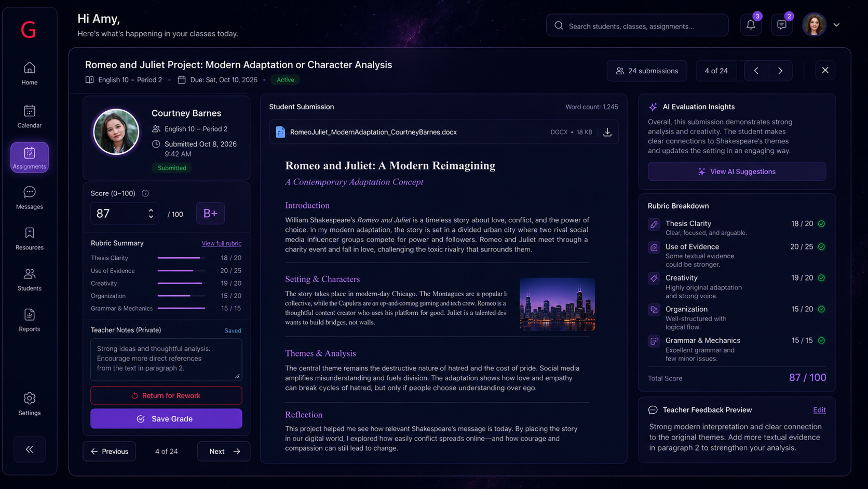This screenshot has width=868, height=489.
Task: Click the G logo in the sidebar
Action: (29, 30)
